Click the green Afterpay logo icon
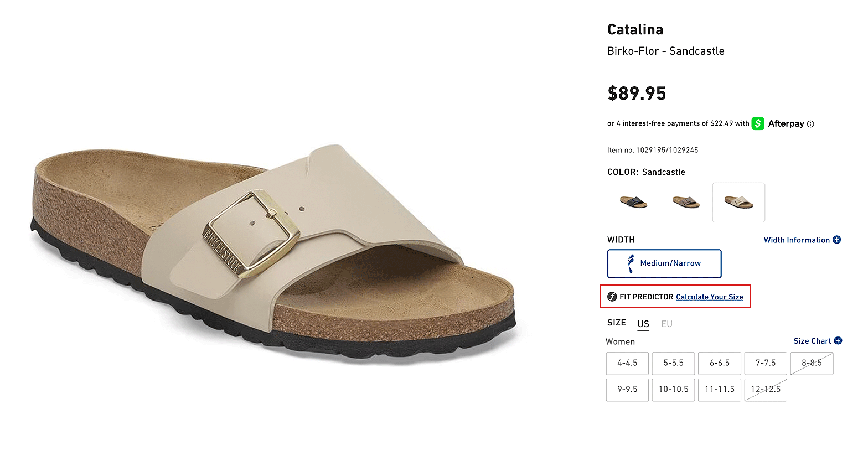The height and width of the screenshot is (466, 868). tap(758, 123)
